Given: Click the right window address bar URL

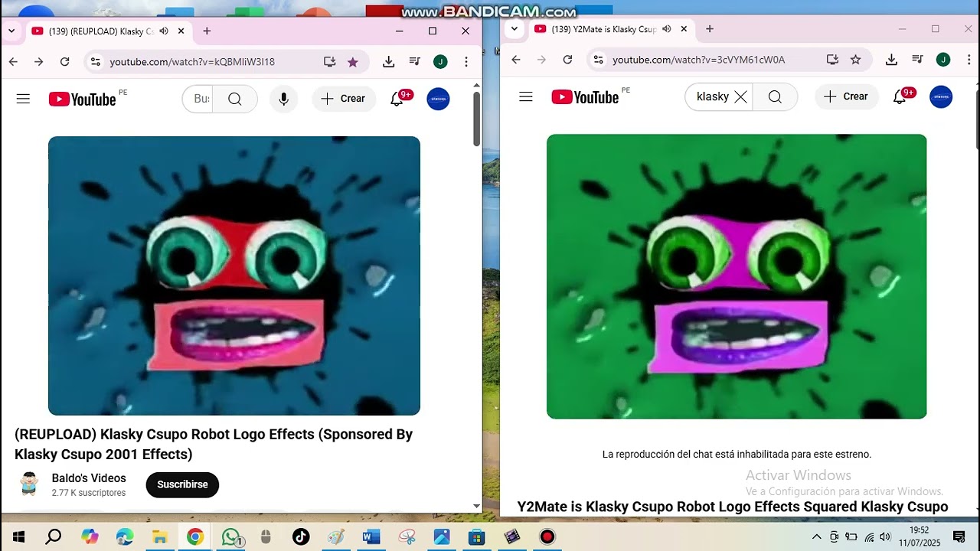Looking at the screenshot, I should coord(698,60).
